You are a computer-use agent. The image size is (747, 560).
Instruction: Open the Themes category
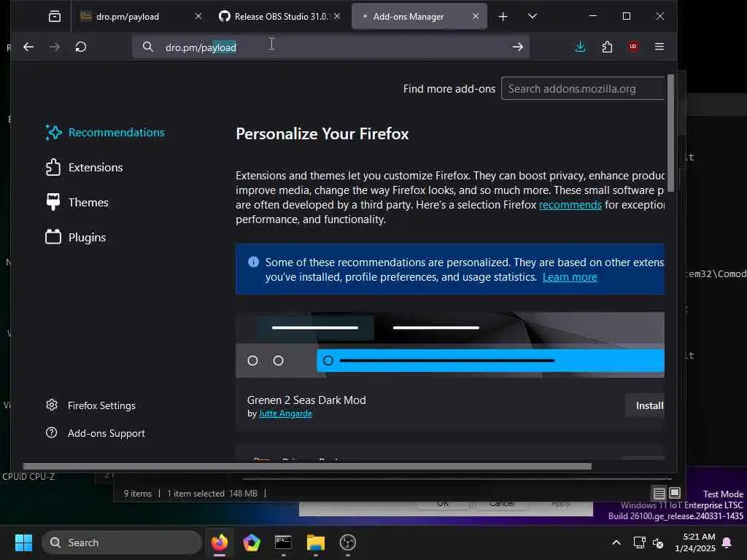[77, 203]
